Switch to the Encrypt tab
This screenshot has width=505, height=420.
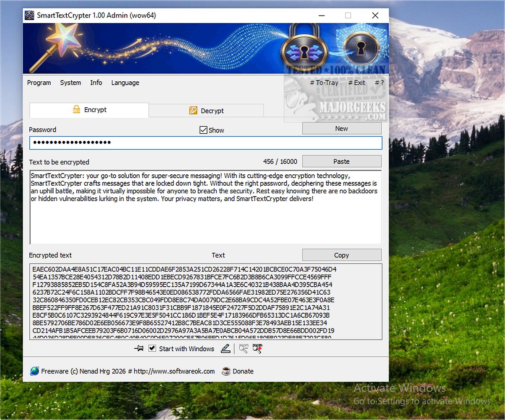89,110
